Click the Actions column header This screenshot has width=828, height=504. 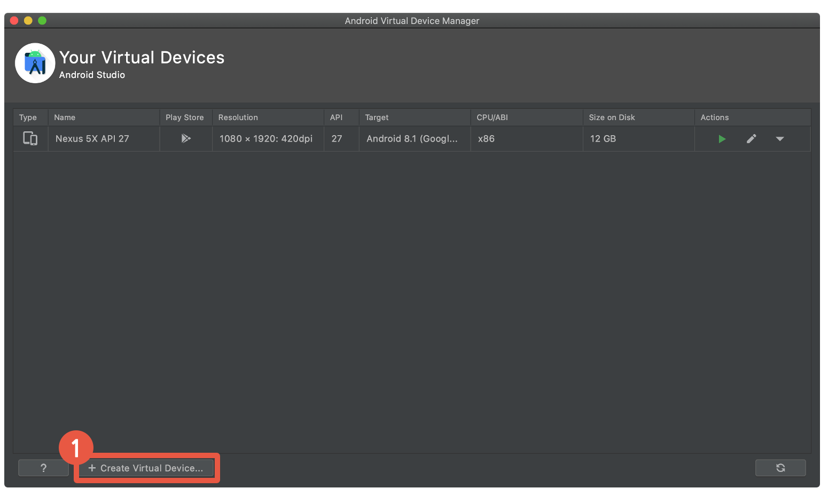tap(752, 117)
